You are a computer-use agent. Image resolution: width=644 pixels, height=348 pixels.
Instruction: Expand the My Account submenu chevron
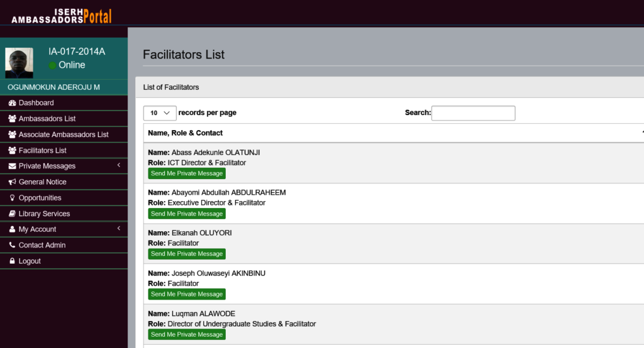(x=119, y=229)
